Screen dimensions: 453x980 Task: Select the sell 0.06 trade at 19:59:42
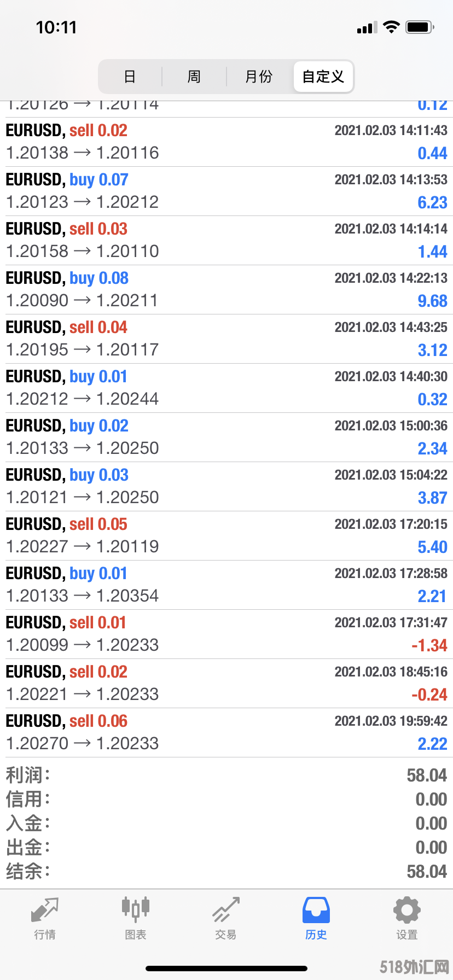pyautogui.click(x=226, y=733)
